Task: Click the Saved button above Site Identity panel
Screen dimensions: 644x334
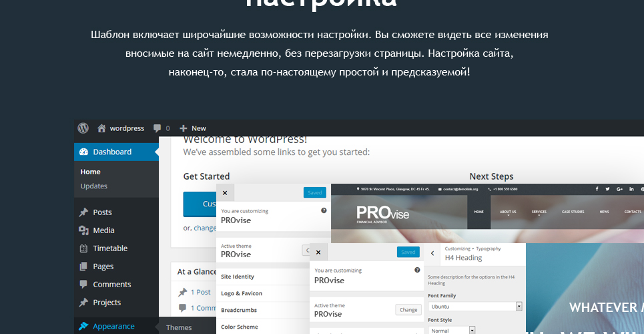Action: [314, 192]
